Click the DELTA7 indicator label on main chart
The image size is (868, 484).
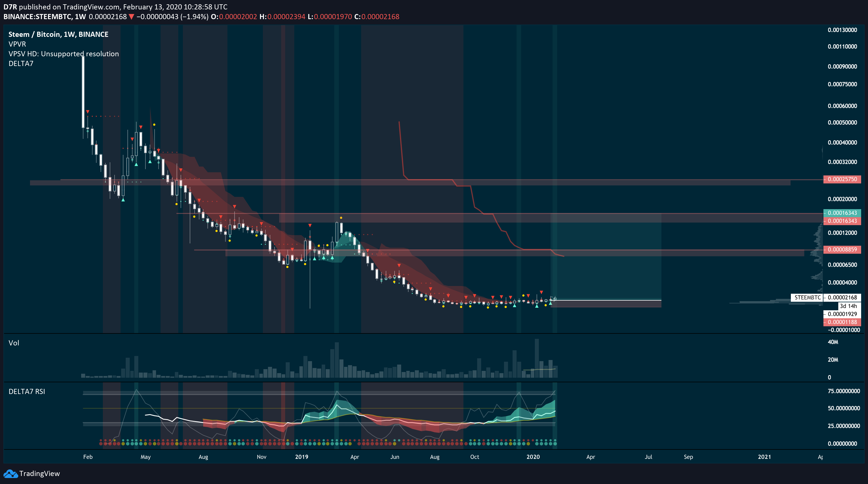tap(21, 64)
